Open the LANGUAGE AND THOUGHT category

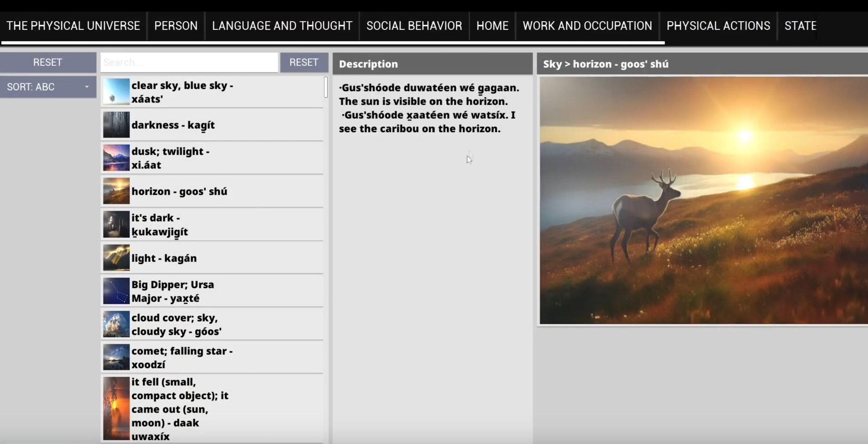pyautogui.click(x=281, y=25)
